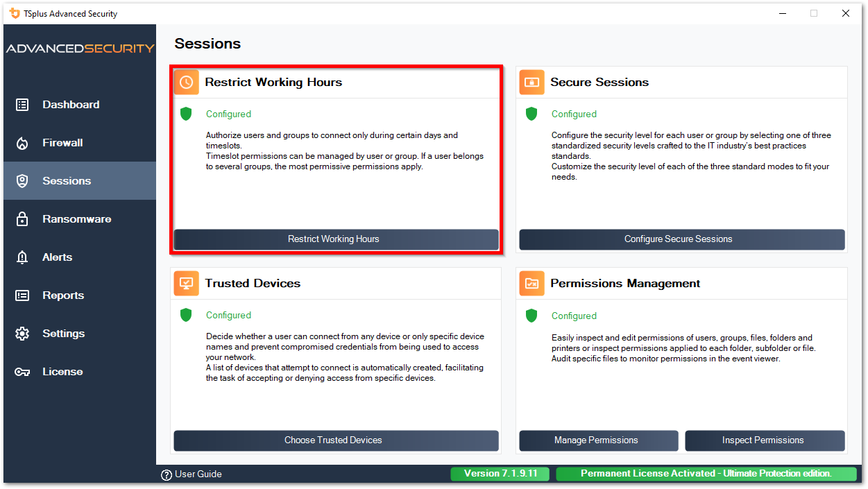The height and width of the screenshot is (489, 868).
Task: Click the orange Permissions Management folder icon
Action: click(531, 283)
